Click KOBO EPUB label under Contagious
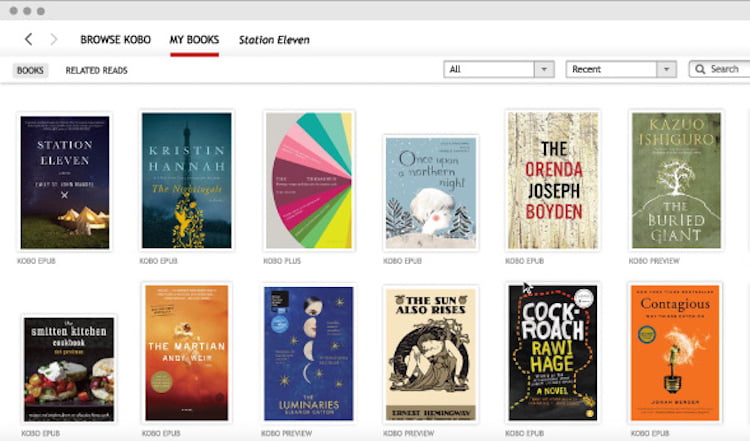The width and height of the screenshot is (750, 441). tap(650, 433)
